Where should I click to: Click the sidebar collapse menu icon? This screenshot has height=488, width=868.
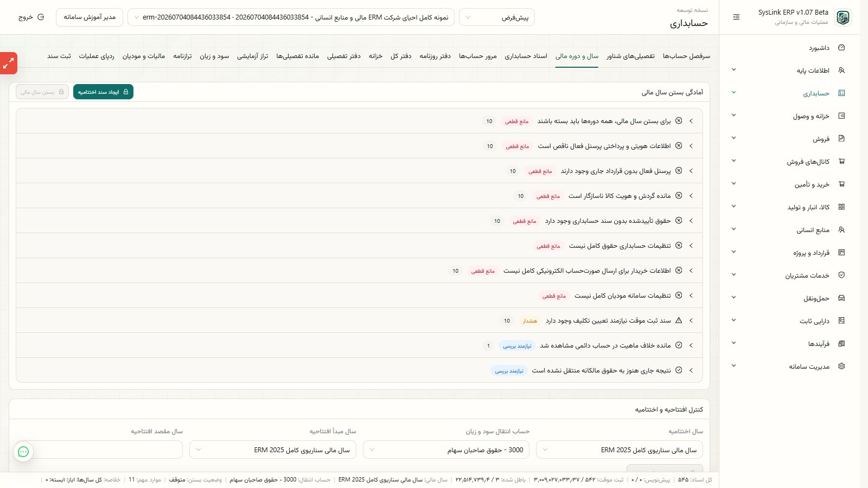736,17
